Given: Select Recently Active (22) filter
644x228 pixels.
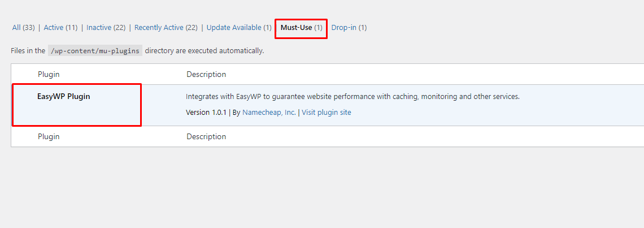Looking at the screenshot, I should click(x=166, y=28).
